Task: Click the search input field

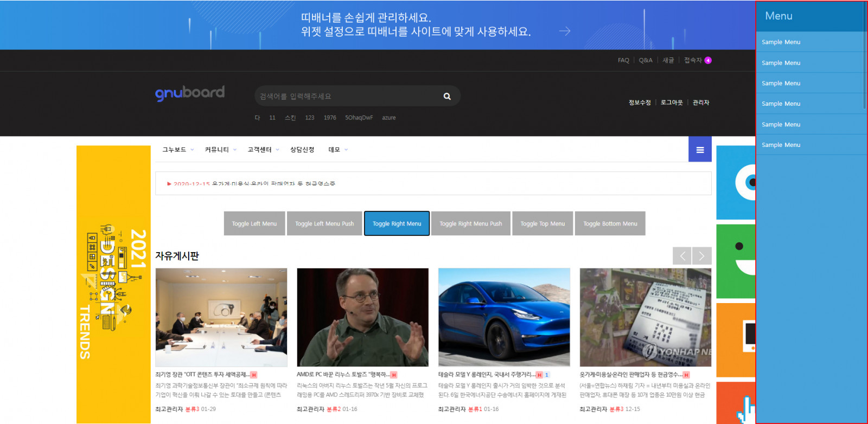Action: 347,97
